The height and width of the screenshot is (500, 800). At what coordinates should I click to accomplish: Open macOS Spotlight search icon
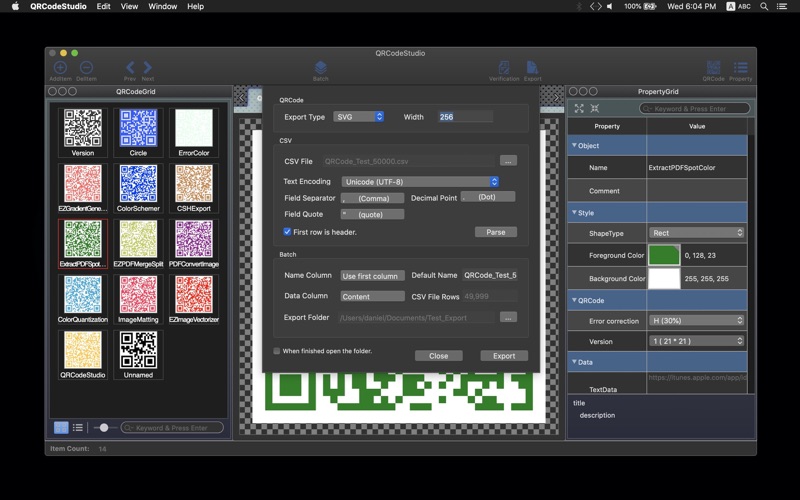click(764, 7)
